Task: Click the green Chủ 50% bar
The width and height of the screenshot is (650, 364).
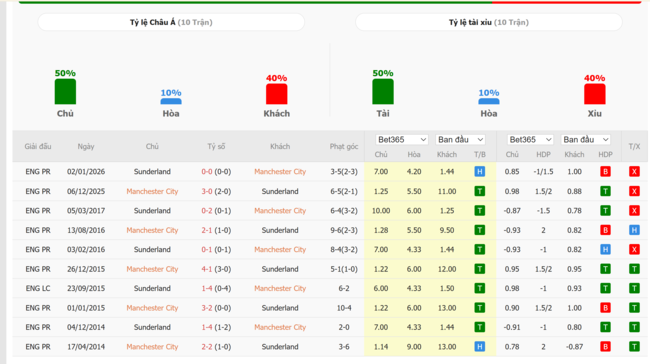Action: [x=65, y=92]
